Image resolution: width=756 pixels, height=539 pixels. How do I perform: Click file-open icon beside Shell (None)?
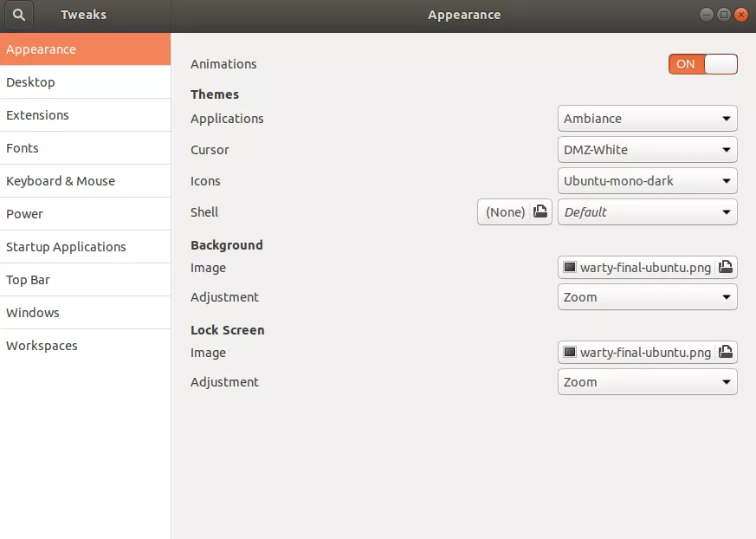tap(540, 211)
